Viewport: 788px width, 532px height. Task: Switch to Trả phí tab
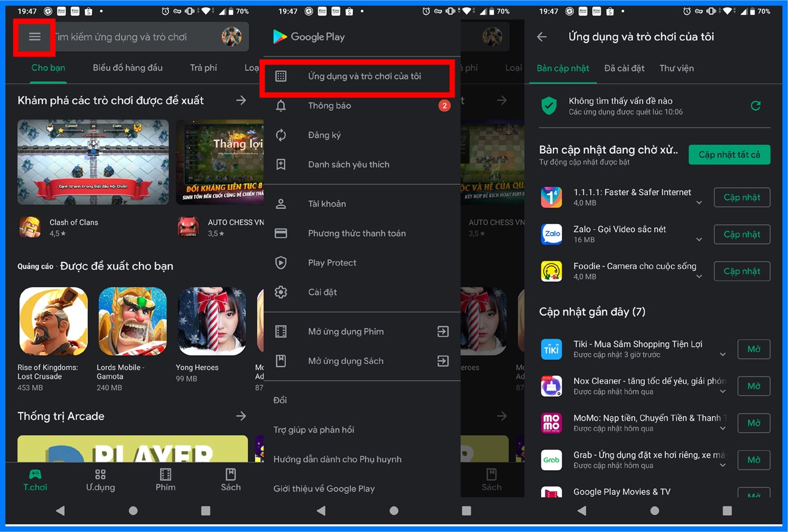tap(203, 68)
